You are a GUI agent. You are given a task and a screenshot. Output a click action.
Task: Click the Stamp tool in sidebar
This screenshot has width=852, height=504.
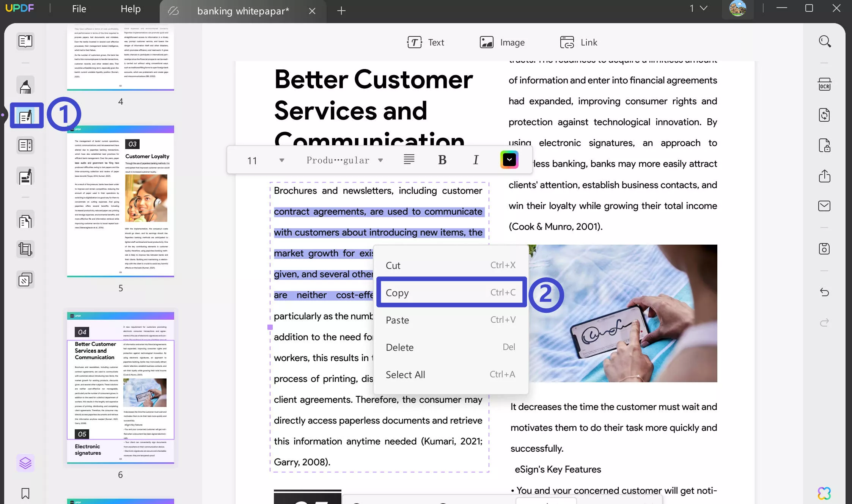coord(25,279)
